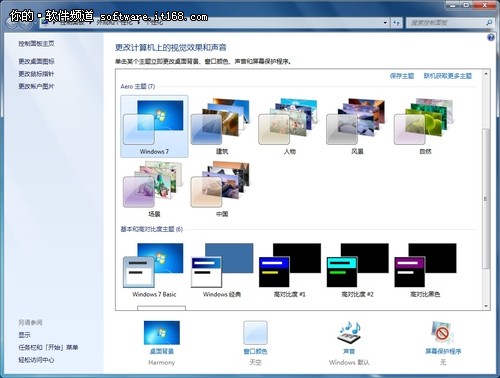Image resolution: width=500 pixels, height=378 pixels.
Task: Select the Windows 7 Basic theme
Action: pos(154,270)
